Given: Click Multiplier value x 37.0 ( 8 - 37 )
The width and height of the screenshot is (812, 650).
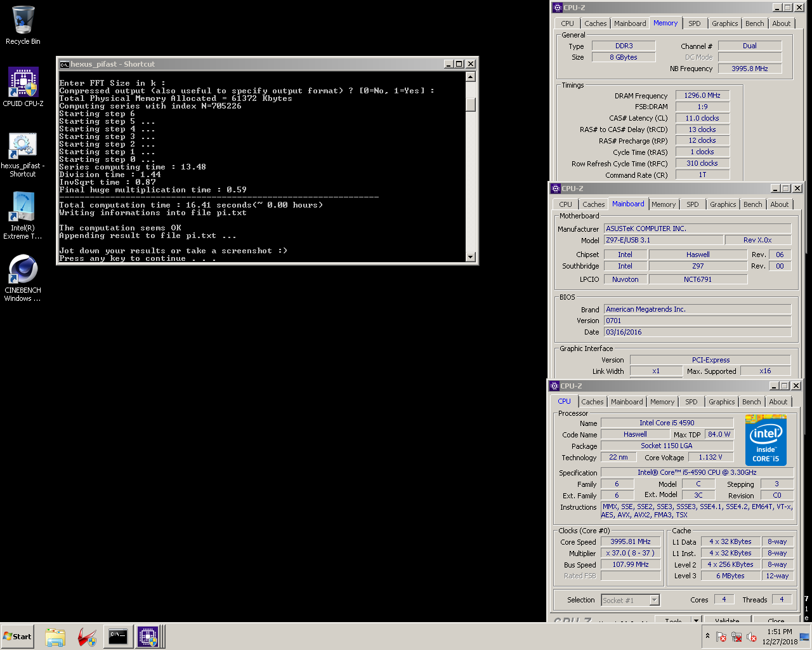Looking at the screenshot, I should click(630, 554).
